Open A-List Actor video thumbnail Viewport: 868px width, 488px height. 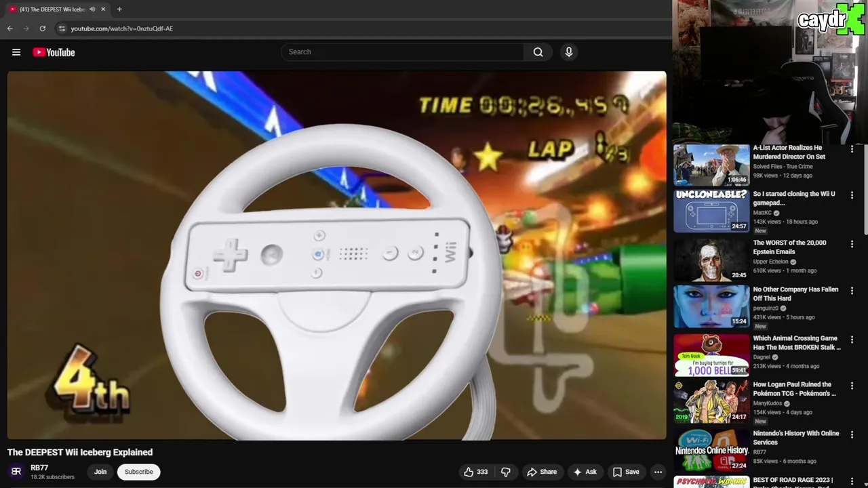pyautogui.click(x=711, y=165)
